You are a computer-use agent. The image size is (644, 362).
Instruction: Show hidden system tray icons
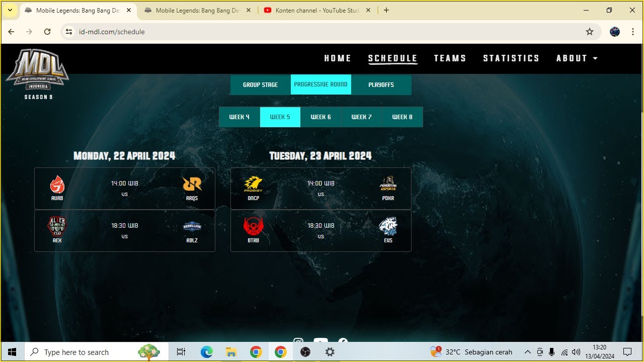[x=527, y=352]
